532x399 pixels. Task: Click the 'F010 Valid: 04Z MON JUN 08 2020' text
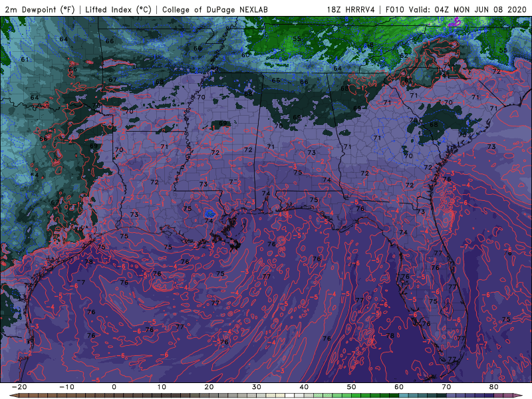(456, 9)
